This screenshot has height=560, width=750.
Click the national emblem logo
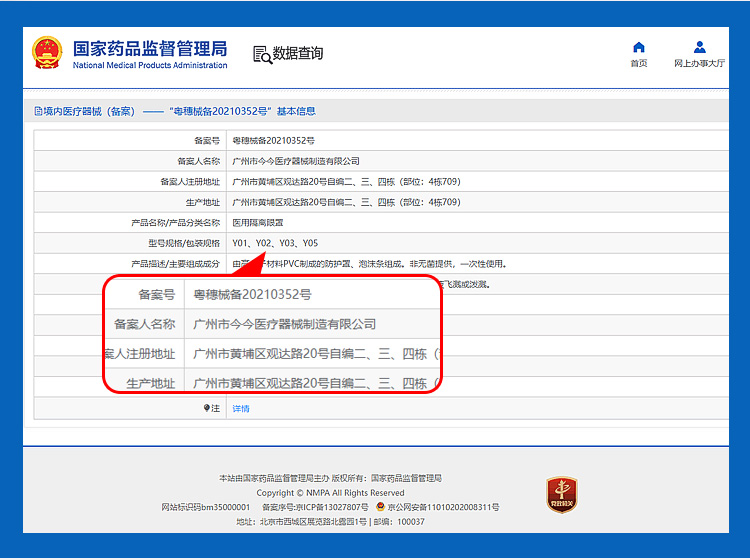pos(47,53)
